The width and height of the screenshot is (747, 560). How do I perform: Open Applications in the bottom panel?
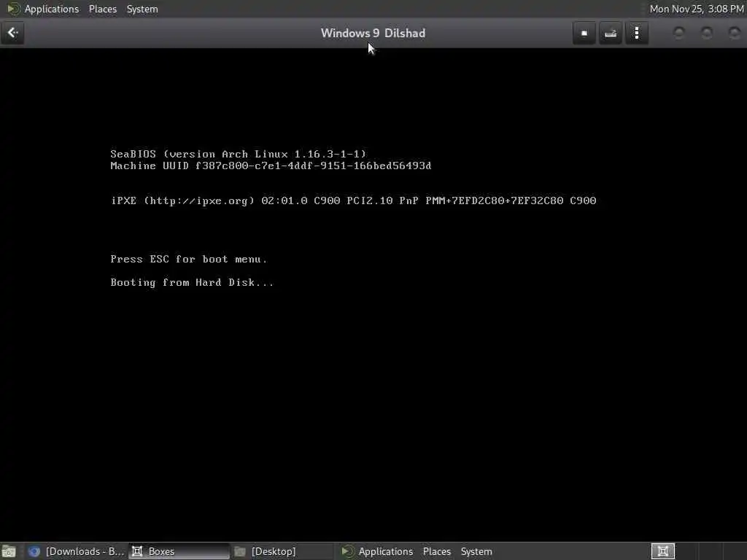[x=385, y=551]
